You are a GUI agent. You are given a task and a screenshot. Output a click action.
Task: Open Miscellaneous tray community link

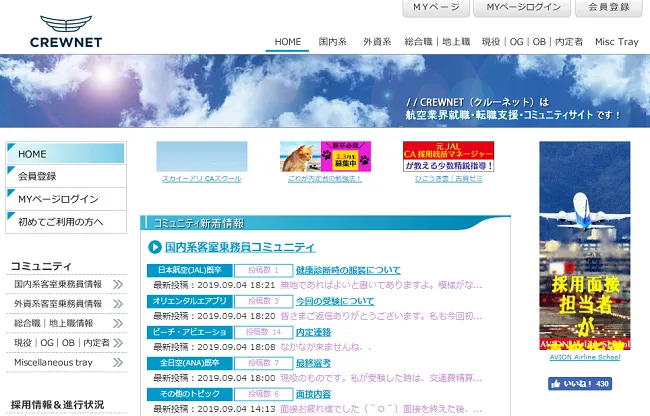pyautogui.click(x=53, y=363)
